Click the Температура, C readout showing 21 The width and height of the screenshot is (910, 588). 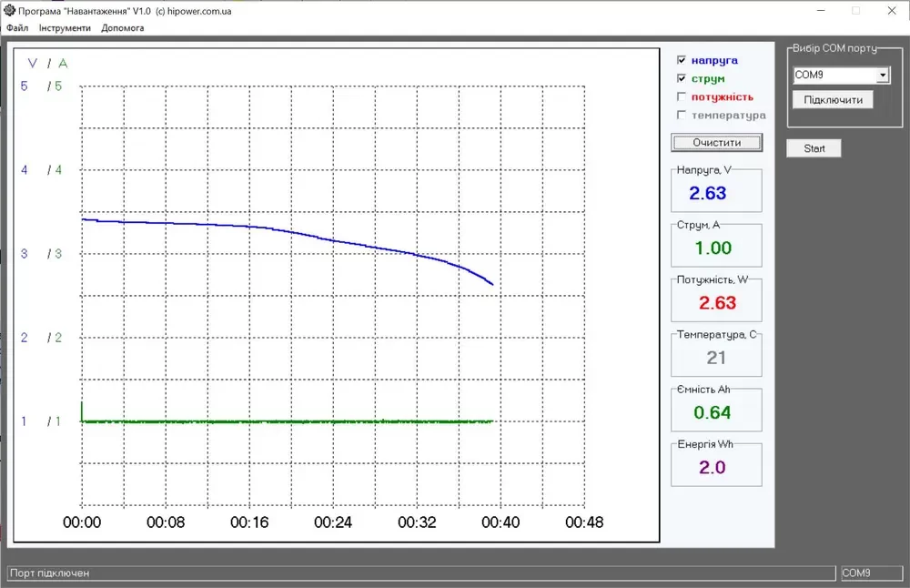(x=716, y=358)
